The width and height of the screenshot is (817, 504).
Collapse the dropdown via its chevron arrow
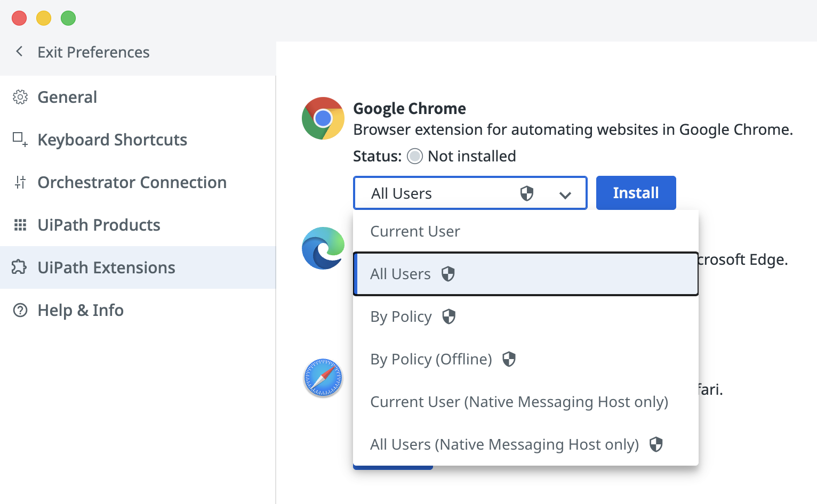click(x=565, y=195)
